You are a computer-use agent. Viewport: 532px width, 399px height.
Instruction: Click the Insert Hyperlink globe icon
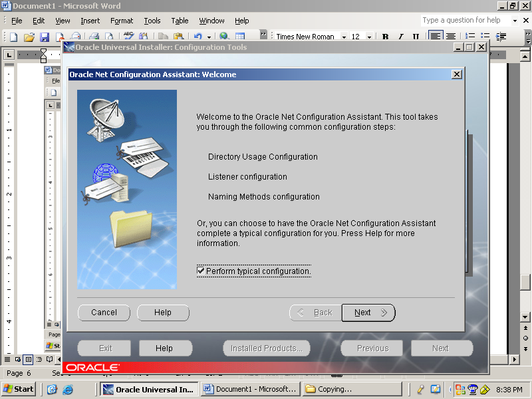point(223,37)
